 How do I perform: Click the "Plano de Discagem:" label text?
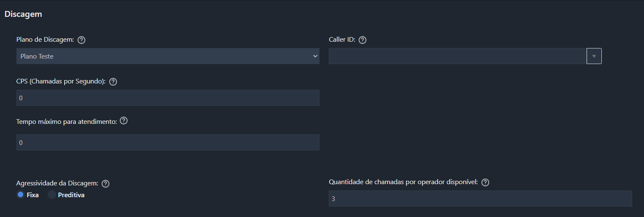point(45,40)
